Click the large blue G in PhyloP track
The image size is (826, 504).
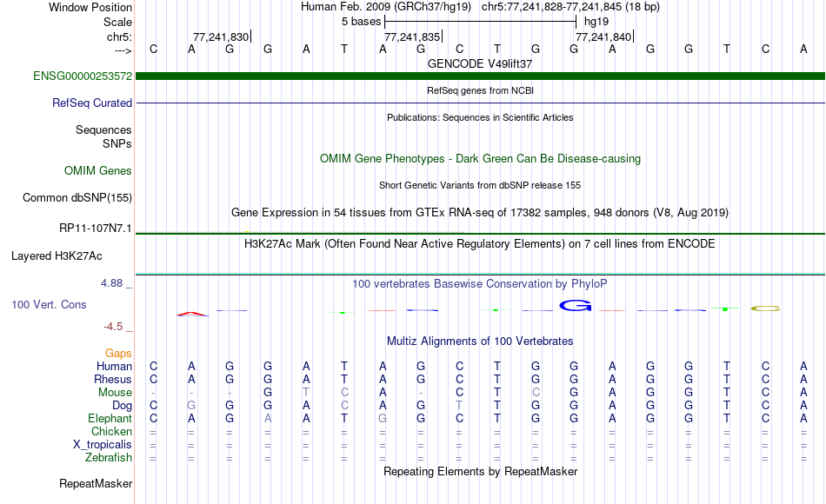576,305
